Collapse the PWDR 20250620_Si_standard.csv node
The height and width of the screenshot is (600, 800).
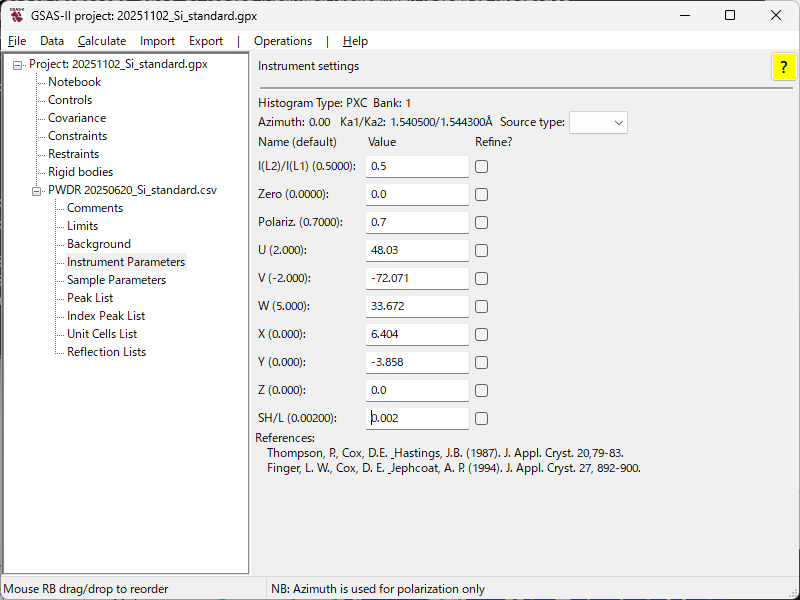click(37, 191)
